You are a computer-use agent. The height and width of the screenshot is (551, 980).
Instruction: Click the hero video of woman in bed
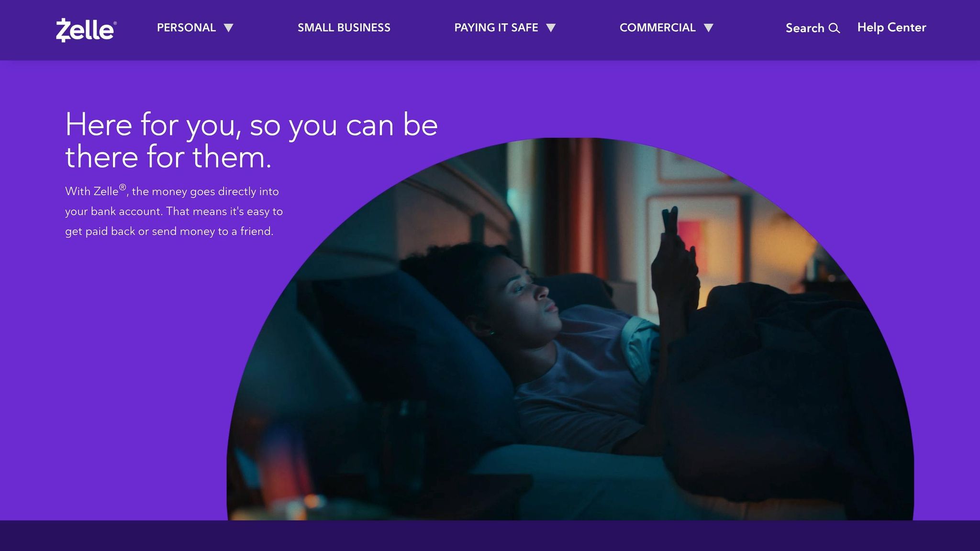click(x=570, y=329)
